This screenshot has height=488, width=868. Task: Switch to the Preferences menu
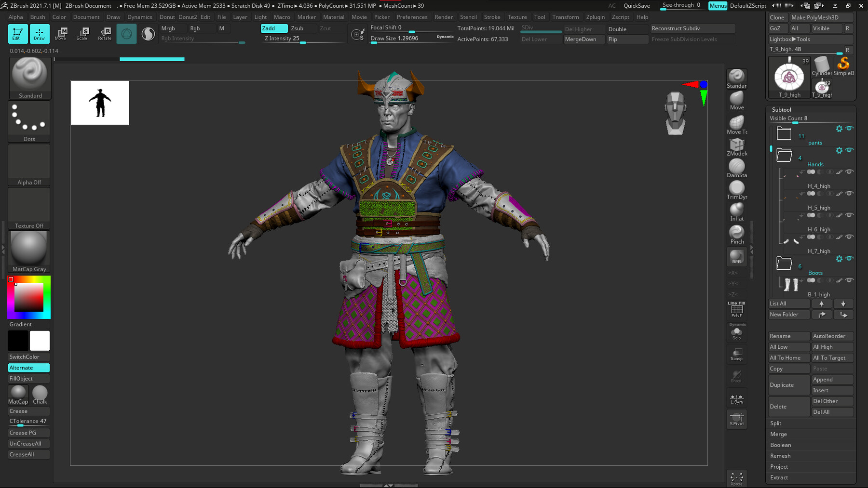(x=412, y=17)
